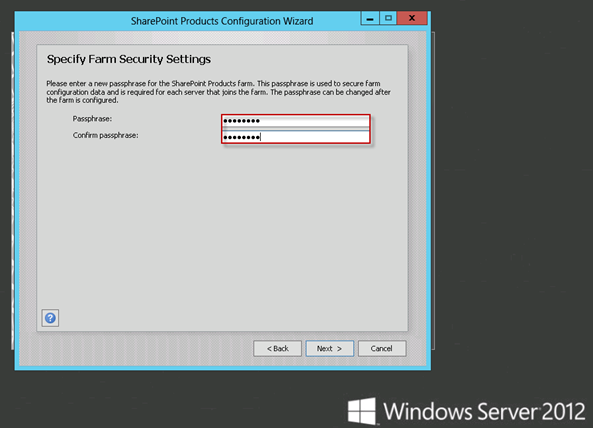Go to the previous step with Back

click(x=278, y=349)
